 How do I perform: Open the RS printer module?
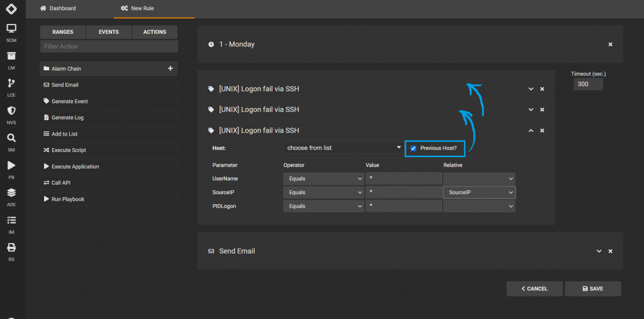point(11,252)
